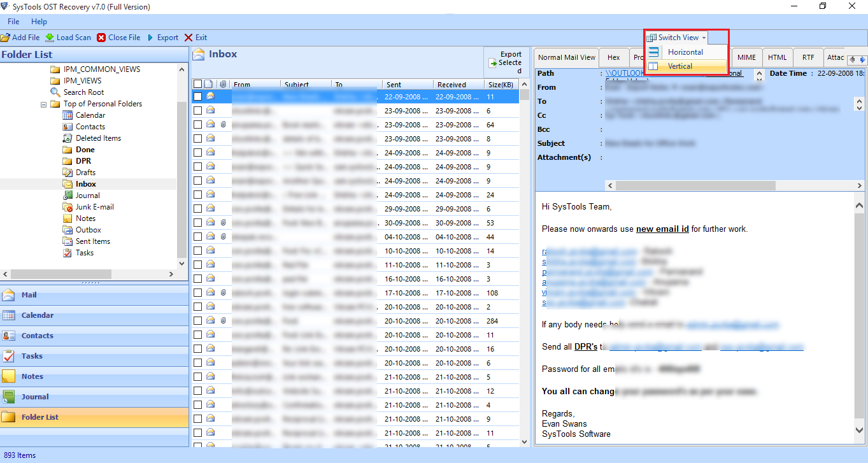The width and height of the screenshot is (868, 463).
Task: Switch to Mail in the navigation pane
Action: pyautogui.click(x=94, y=295)
